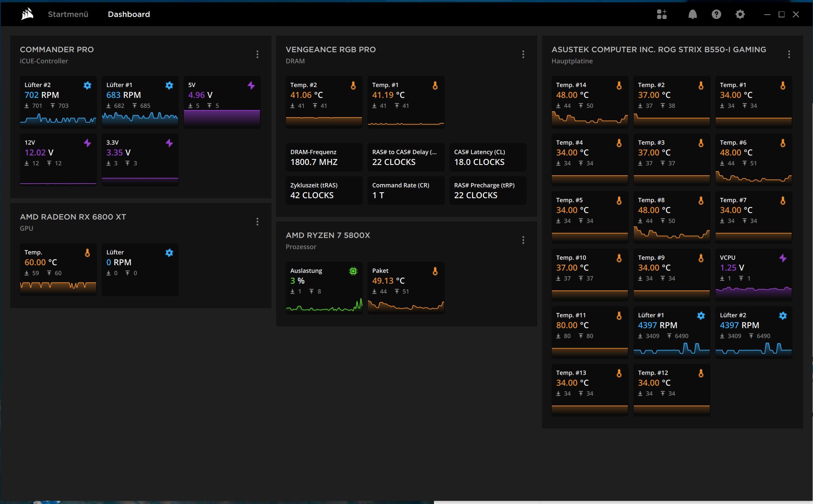Screen dimensions: 813x504
Task: Select the Dashboard tab
Action: pos(129,14)
